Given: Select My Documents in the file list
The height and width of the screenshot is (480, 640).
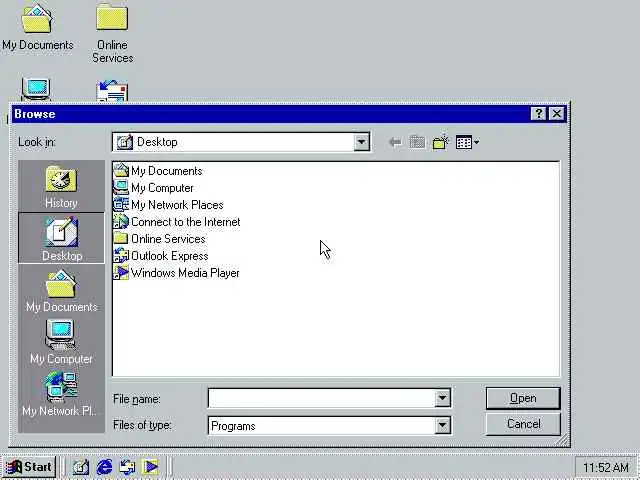Looking at the screenshot, I should pyautogui.click(x=158, y=171).
